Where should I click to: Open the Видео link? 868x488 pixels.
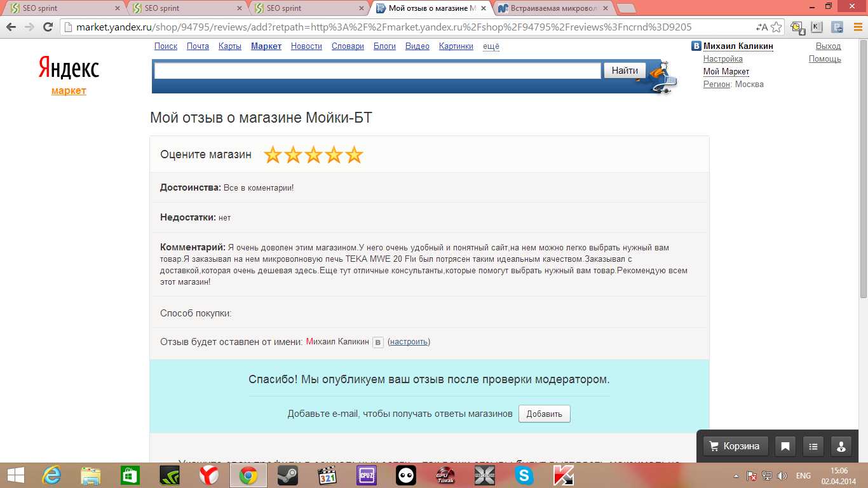point(417,46)
